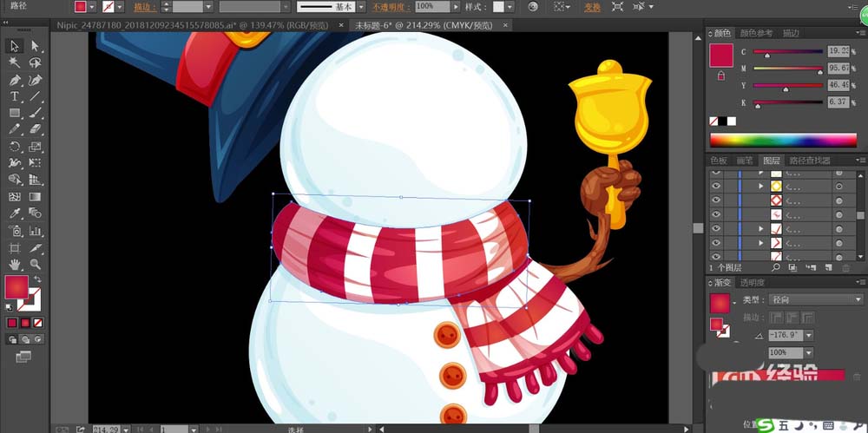This screenshot has height=433, width=868.
Task: Toggle visibility of yellow bell sublayer
Action: tap(716, 186)
